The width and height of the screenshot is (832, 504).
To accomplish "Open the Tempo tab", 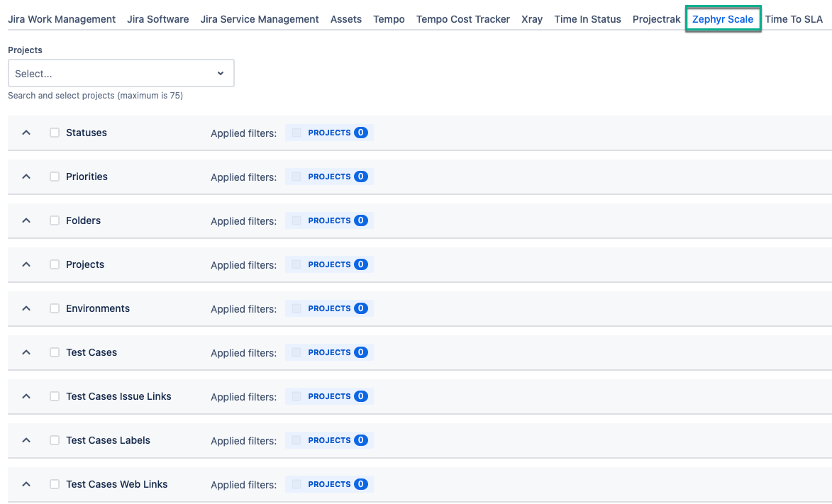I will 389,19.
